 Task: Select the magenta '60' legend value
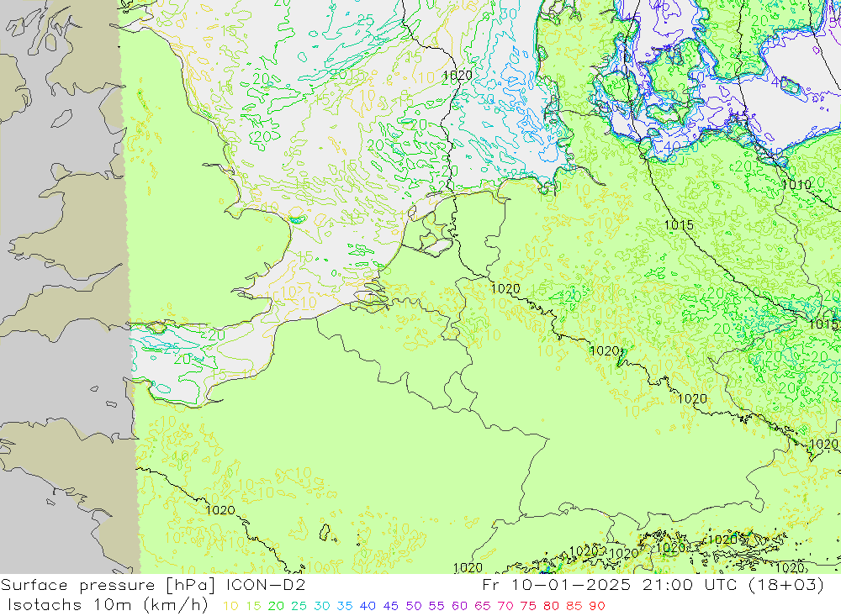click(460, 606)
